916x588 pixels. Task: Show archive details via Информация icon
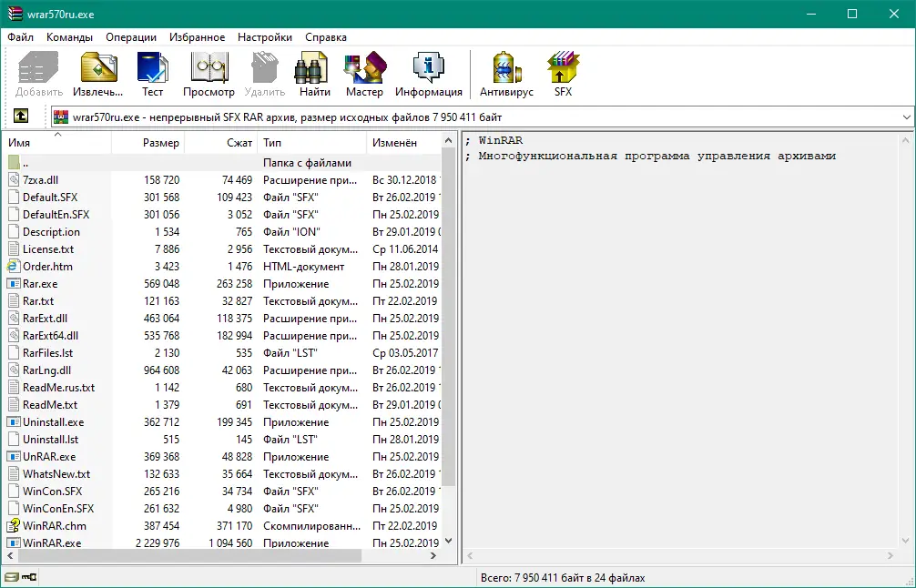pos(428,71)
